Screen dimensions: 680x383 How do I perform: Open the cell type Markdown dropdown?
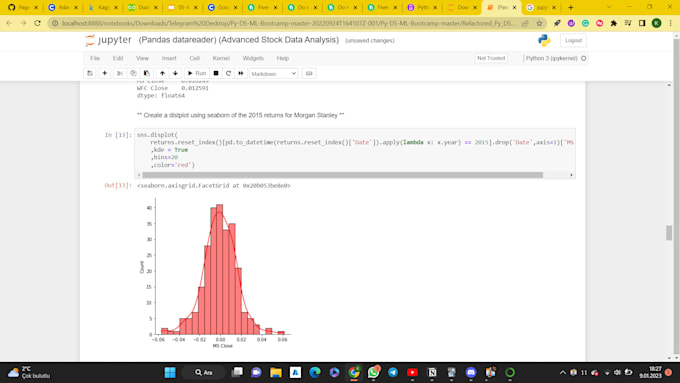click(x=273, y=74)
